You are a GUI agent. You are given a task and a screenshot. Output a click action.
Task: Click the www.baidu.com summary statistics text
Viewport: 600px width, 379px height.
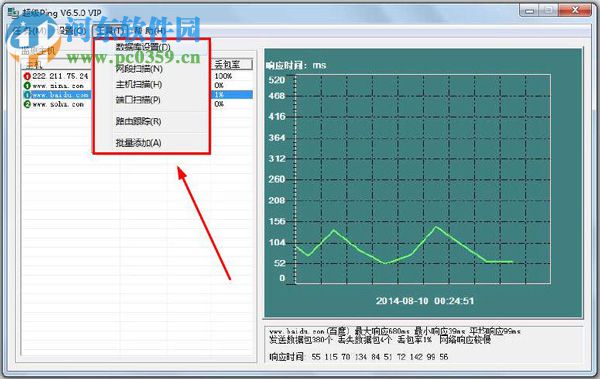(x=395, y=335)
